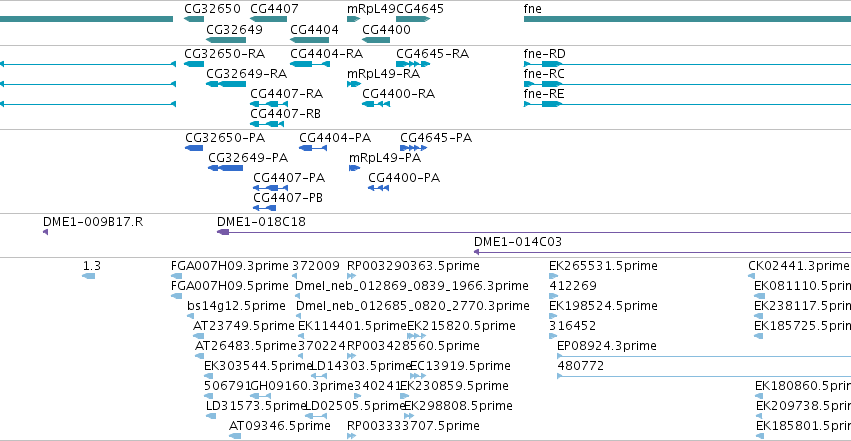
Task: Click the LD14303.5prime EST
Action: [x=319, y=376]
